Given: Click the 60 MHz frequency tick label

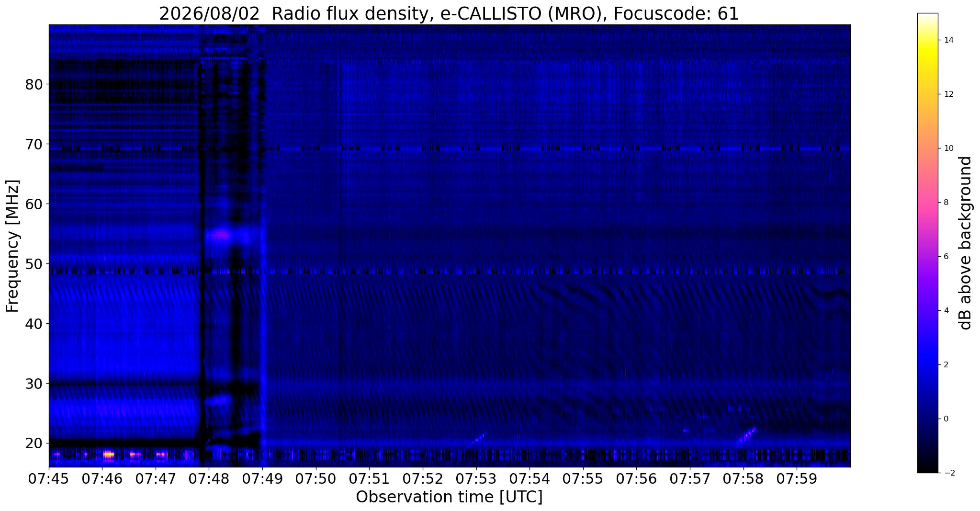Looking at the screenshot, I should [x=34, y=204].
